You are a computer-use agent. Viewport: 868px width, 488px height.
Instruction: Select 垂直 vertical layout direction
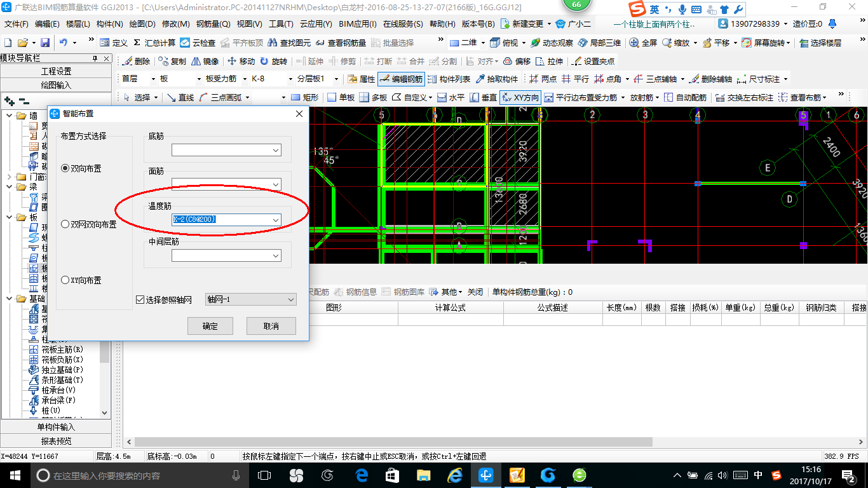483,97
